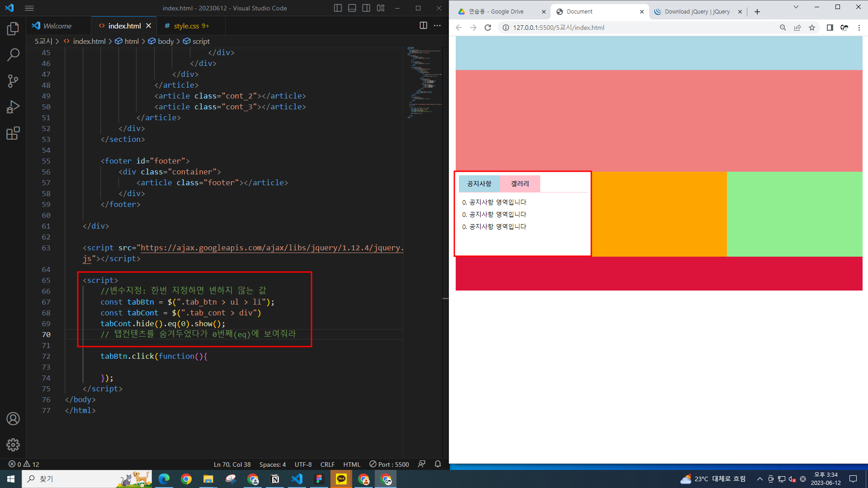Toggle the bottom panel layout icon
868x488 pixels.
[352, 8]
